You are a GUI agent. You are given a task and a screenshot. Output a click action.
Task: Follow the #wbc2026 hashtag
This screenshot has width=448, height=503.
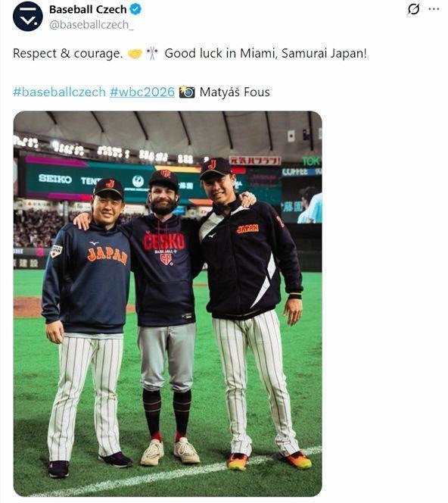pos(142,92)
